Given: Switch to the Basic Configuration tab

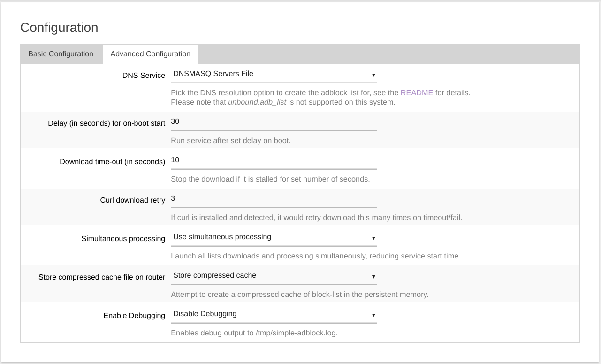Looking at the screenshot, I should [x=61, y=54].
